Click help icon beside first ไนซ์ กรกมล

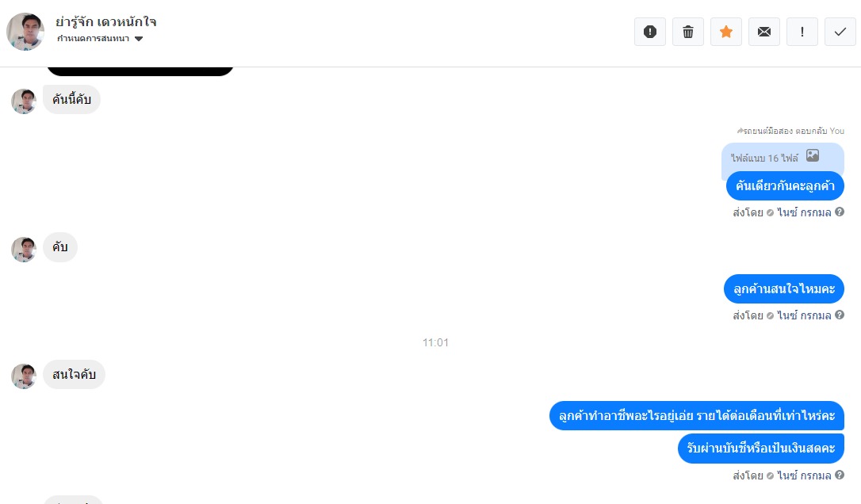click(x=840, y=212)
